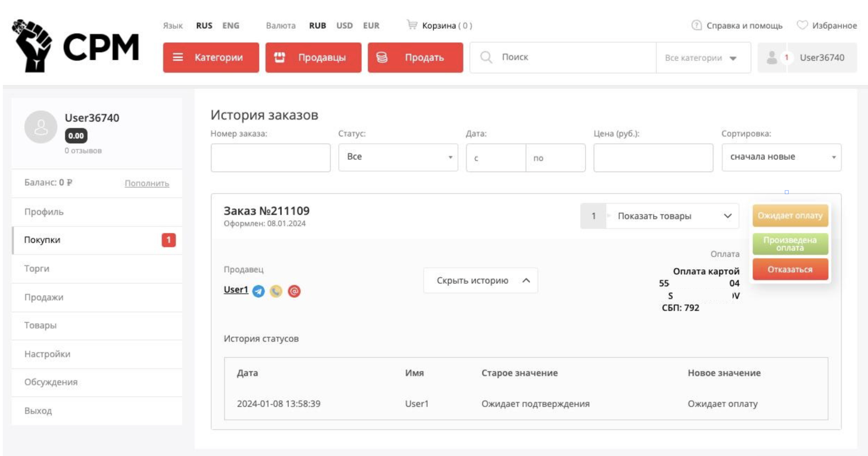
Task: Open the Статус filter dropdown
Action: coord(398,157)
